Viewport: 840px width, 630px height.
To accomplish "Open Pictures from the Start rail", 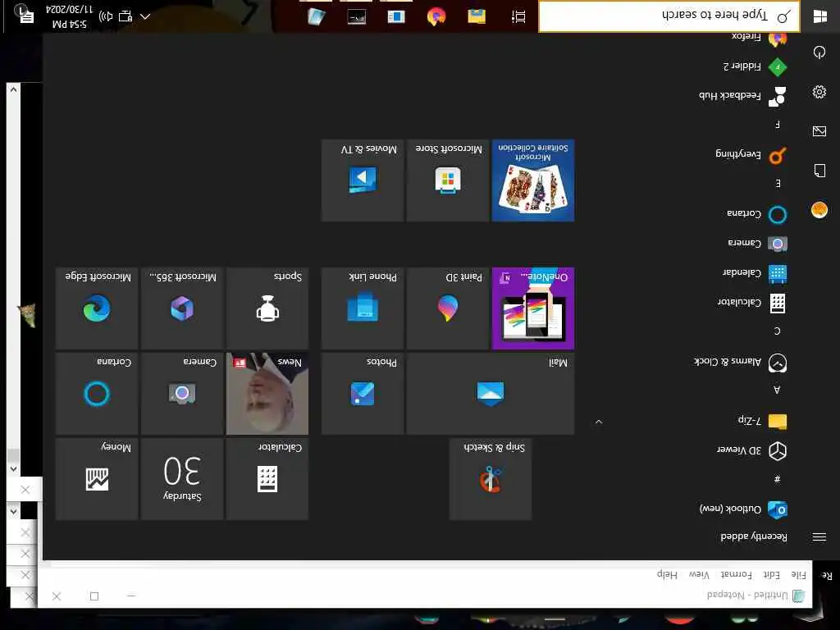I will click(x=819, y=131).
